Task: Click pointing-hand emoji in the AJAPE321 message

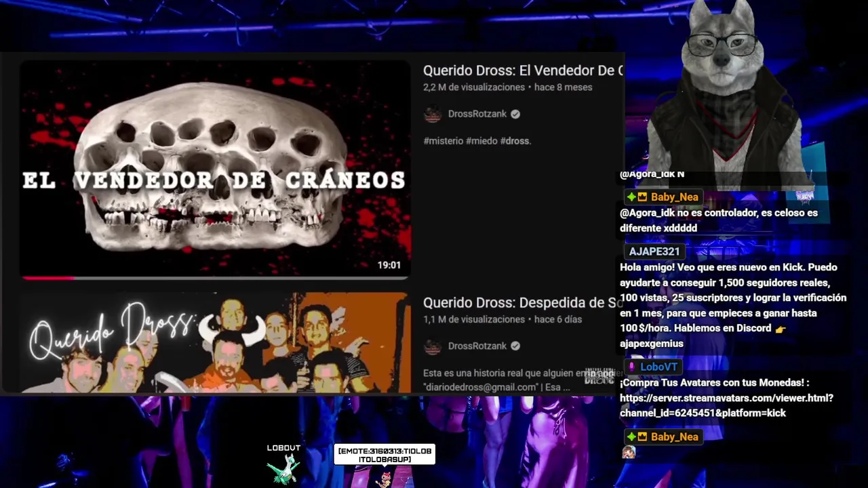Action: click(780, 329)
